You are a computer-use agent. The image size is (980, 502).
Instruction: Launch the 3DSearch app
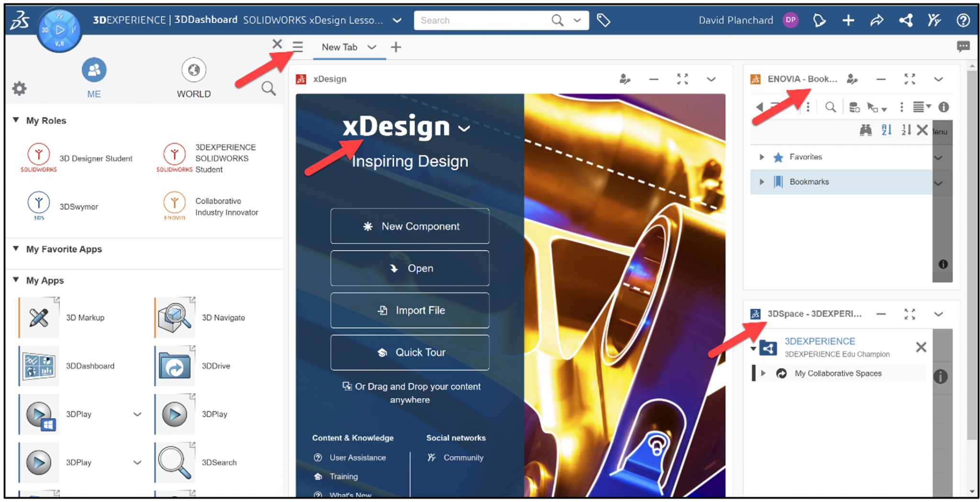(175, 462)
